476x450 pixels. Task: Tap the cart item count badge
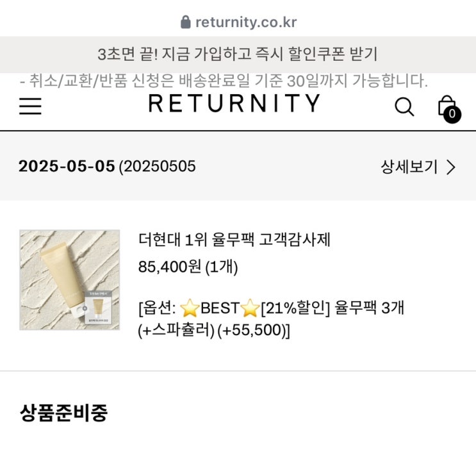click(x=452, y=115)
